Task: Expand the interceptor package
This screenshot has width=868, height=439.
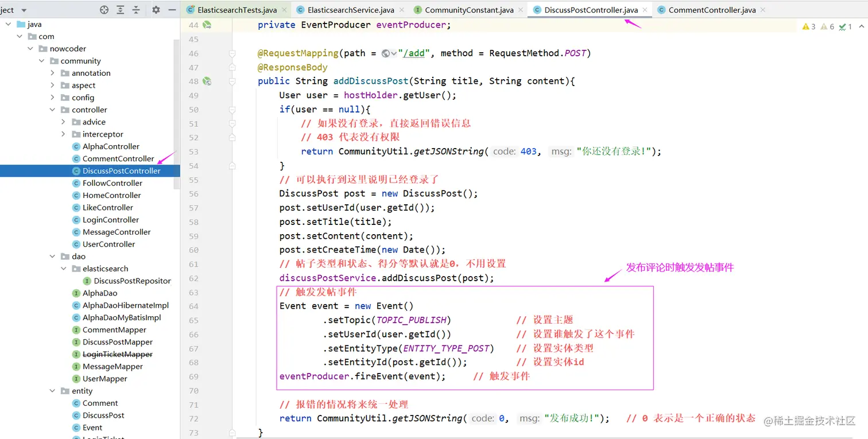Action: (x=63, y=134)
